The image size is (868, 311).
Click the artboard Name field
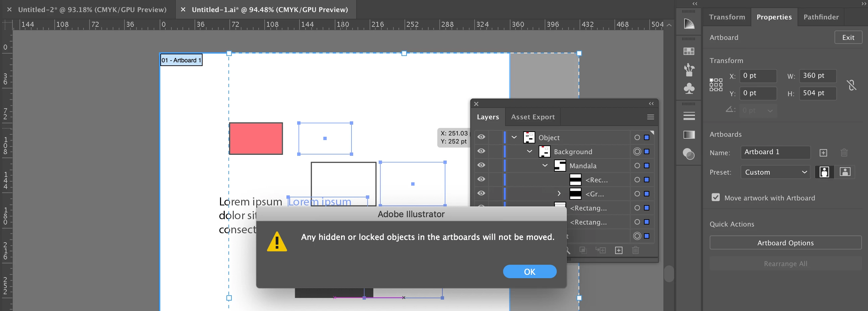click(775, 152)
